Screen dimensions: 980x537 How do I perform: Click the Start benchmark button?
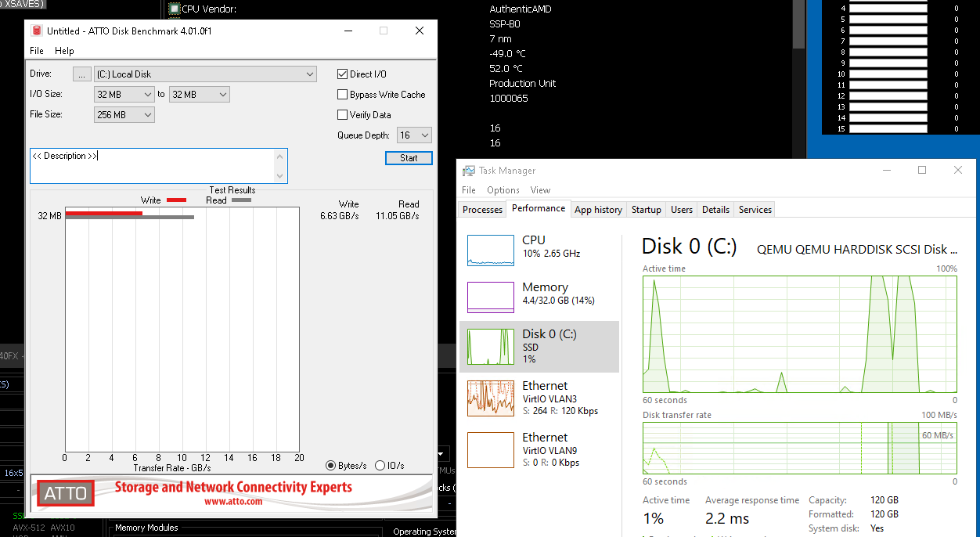409,158
